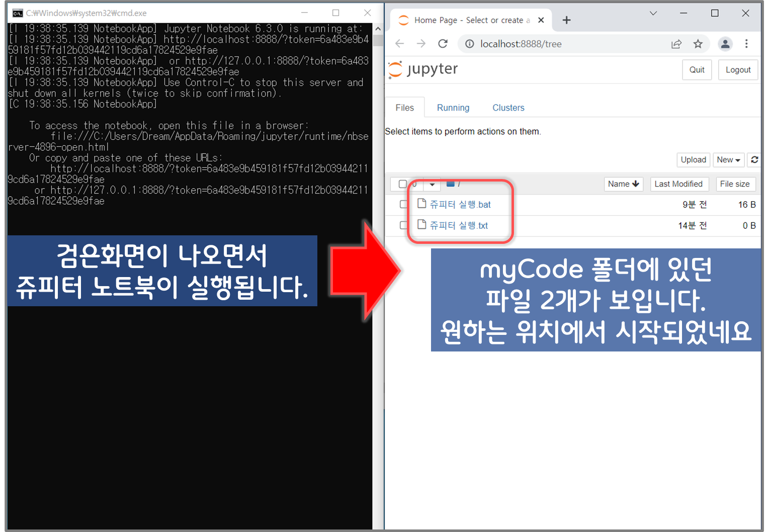
Task: Click the Quit button
Action: click(697, 70)
